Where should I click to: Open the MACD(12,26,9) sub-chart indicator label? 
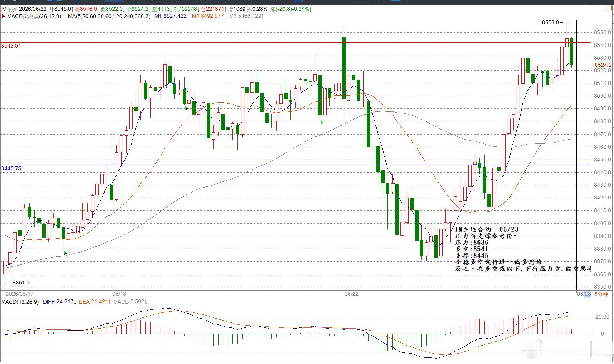pyautogui.click(x=20, y=302)
